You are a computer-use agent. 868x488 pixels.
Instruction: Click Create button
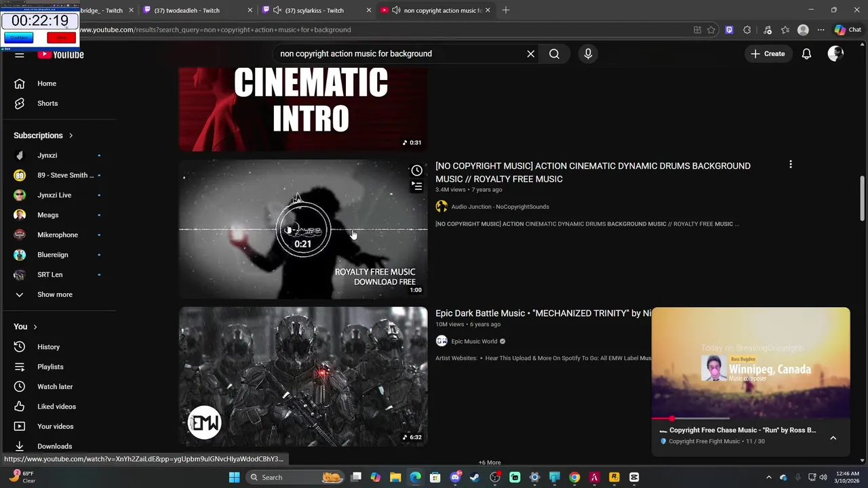click(768, 54)
